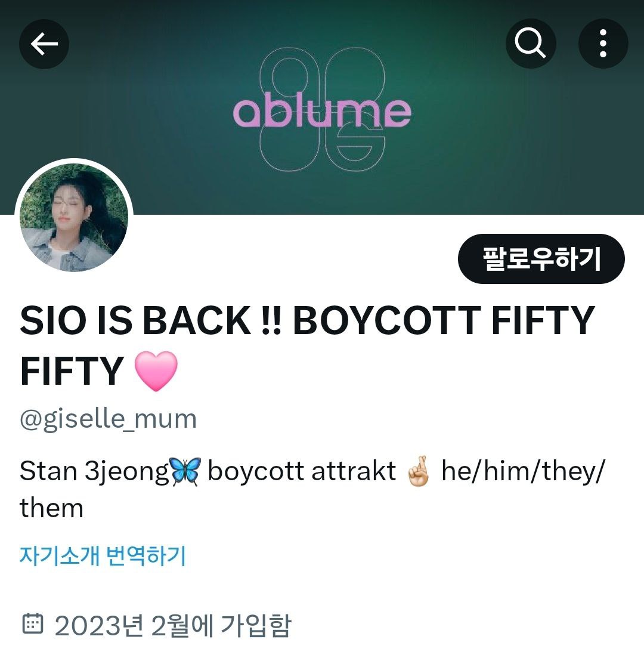Viewport: 644px width, 658px height.
Task: Click the he/him/they pronouns text
Action: (523, 471)
